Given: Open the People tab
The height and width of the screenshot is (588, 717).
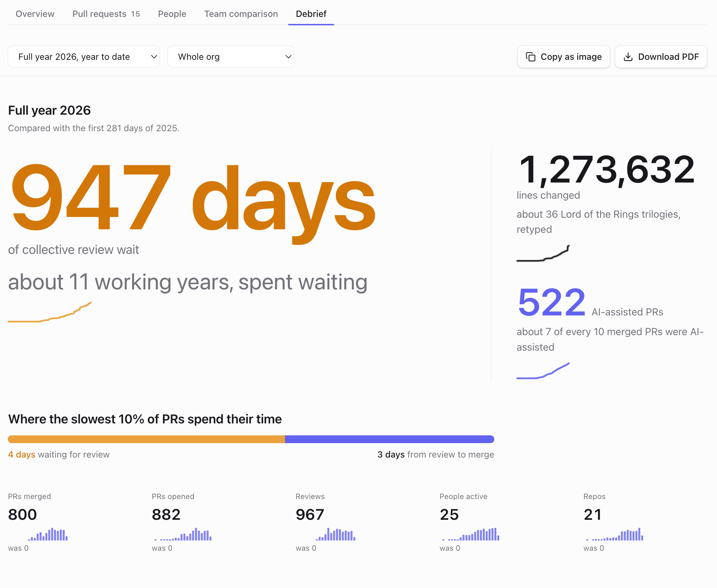Looking at the screenshot, I should [172, 14].
